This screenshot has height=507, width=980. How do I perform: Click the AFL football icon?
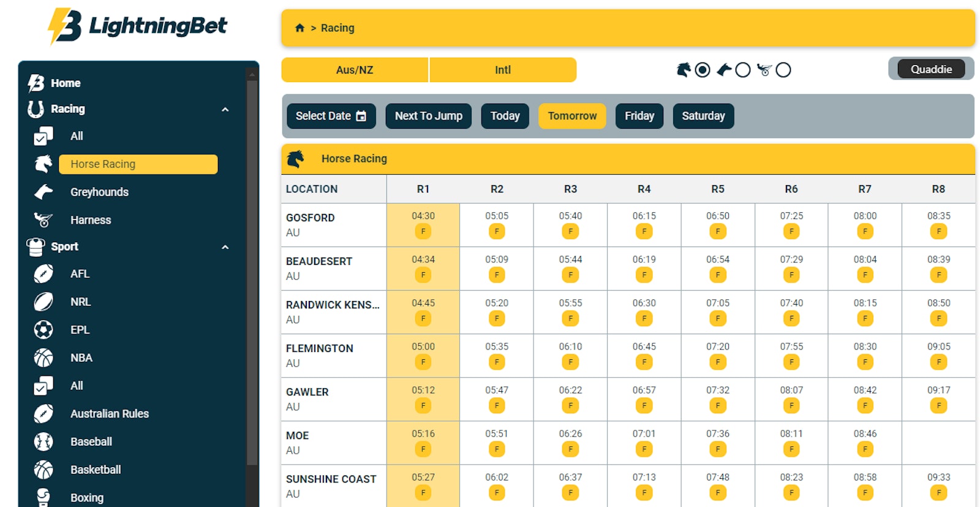click(x=43, y=274)
